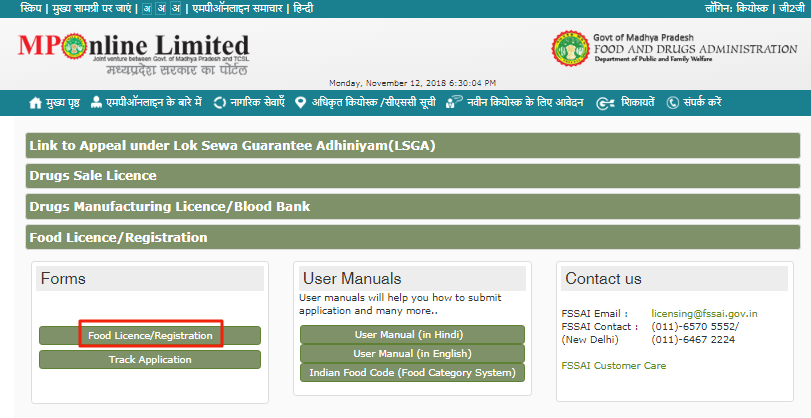Click the circular icon beside नागरिक सेवाएँ

(220, 103)
